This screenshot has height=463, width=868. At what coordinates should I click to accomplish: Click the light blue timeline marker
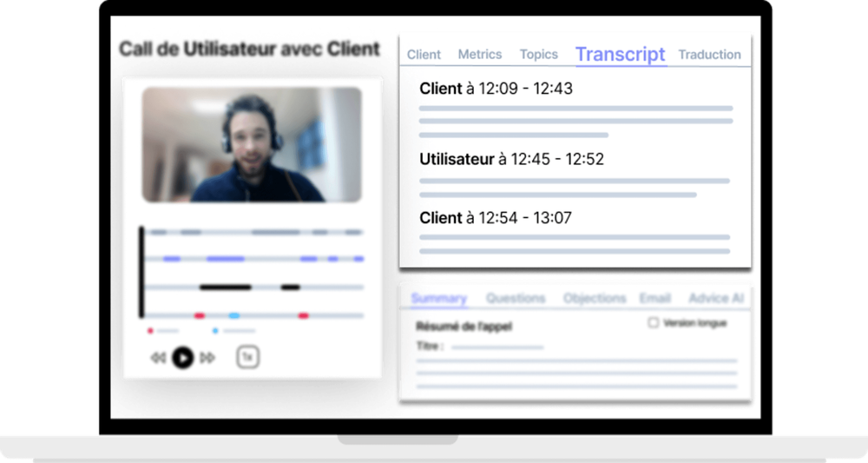point(234,315)
